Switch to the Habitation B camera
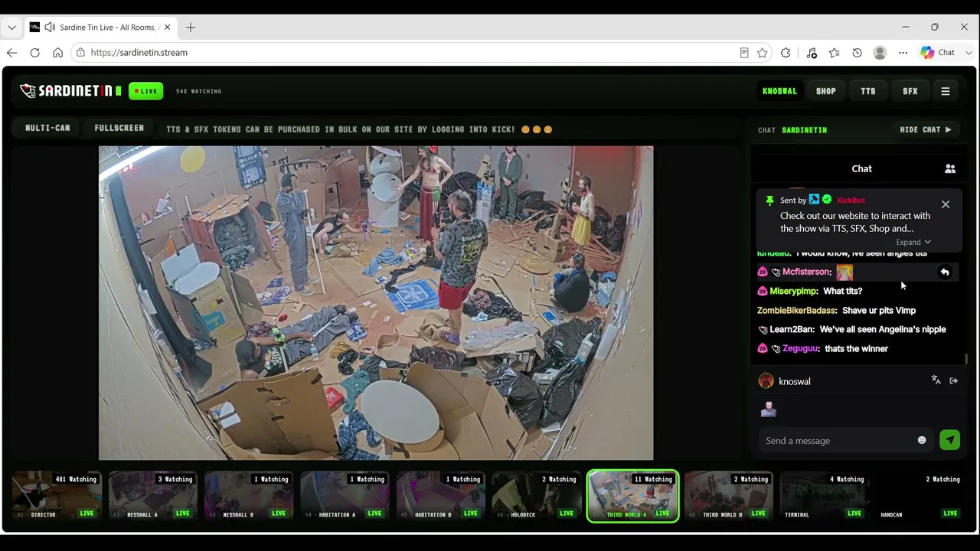This screenshot has width=980, height=551. [441, 496]
